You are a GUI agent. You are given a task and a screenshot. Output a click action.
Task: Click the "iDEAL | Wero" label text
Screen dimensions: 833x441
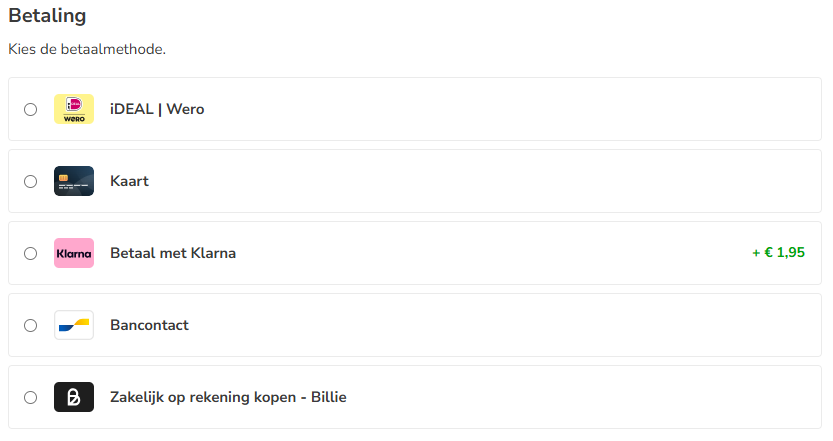(x=157, y=109)
